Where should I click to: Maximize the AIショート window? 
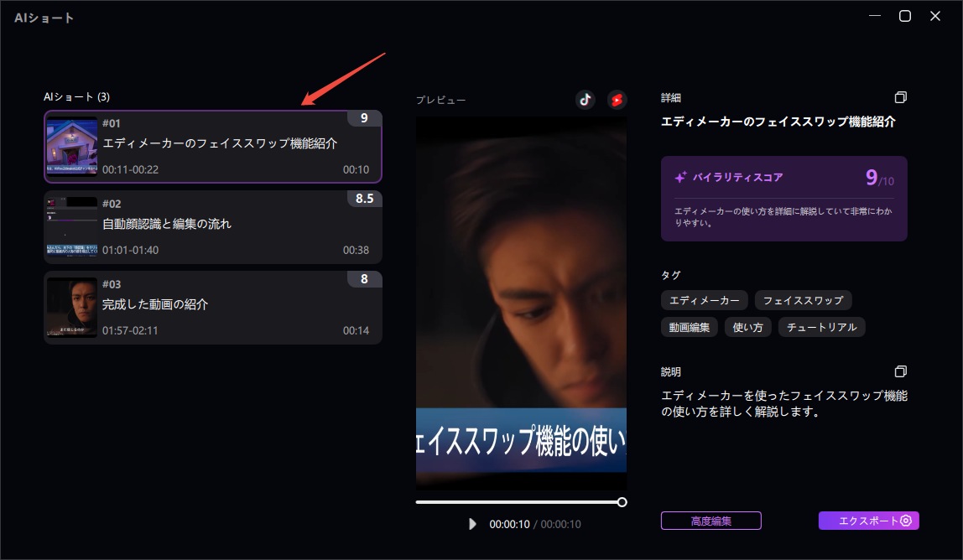click(904, 16)
